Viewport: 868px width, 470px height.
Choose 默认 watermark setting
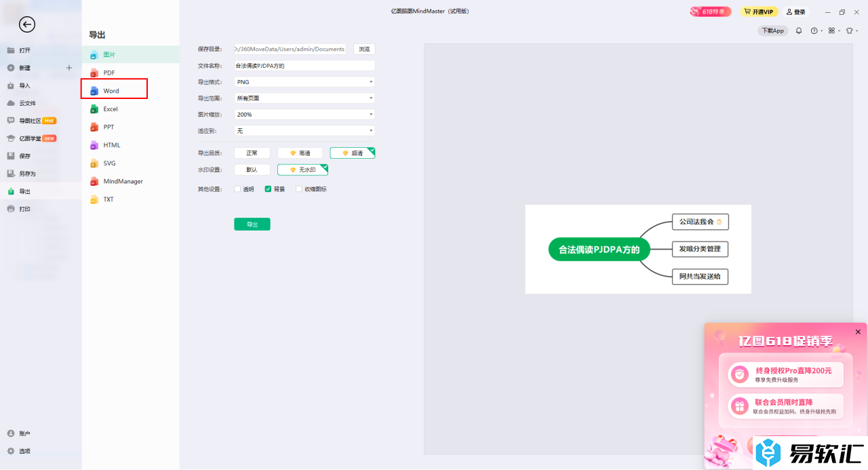coord(252,170)
